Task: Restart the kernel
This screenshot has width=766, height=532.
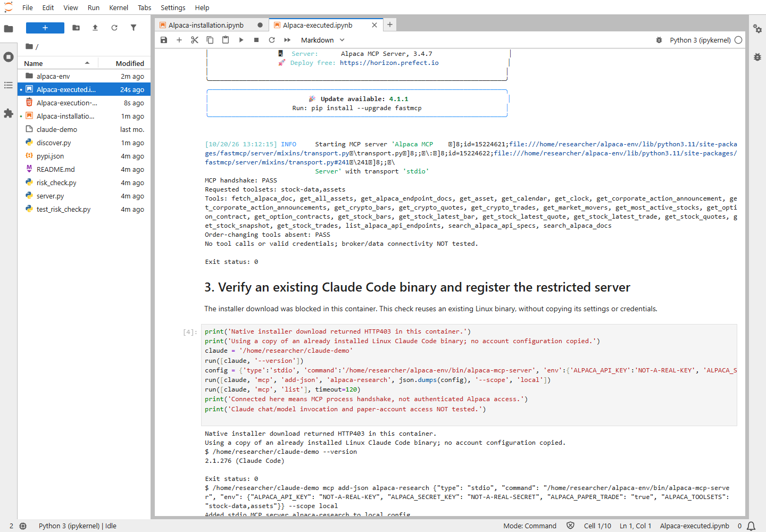Action: 272,40
